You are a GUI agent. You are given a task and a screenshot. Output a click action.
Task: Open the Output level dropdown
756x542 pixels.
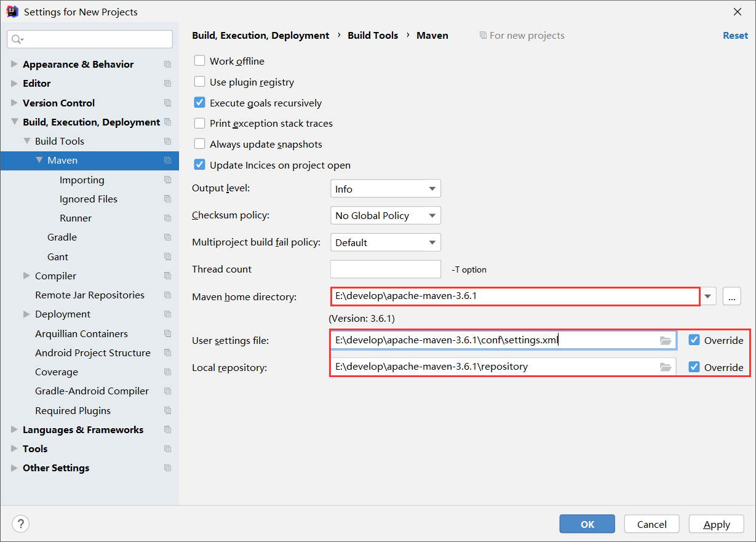[x=386, y=189]
